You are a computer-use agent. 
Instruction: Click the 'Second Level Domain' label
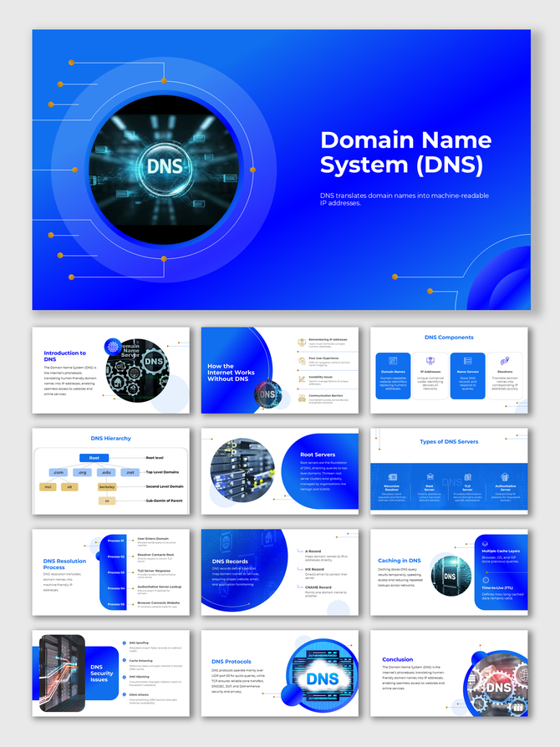pyautogui.click(x=165, y=486)
